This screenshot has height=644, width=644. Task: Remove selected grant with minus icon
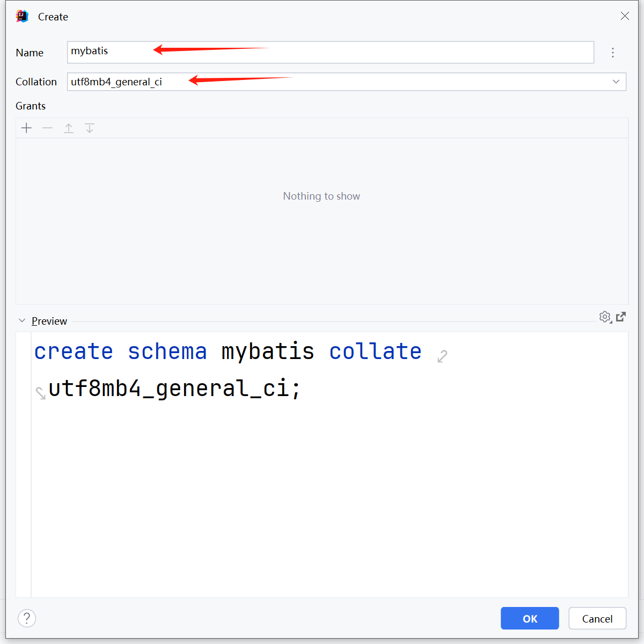[47, 128]
